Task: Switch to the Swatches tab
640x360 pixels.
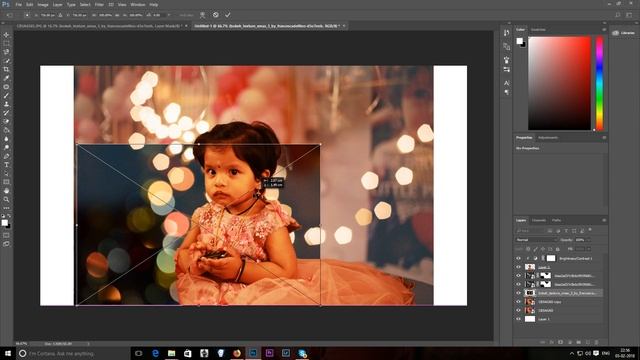Action: [x=538, y=30]
